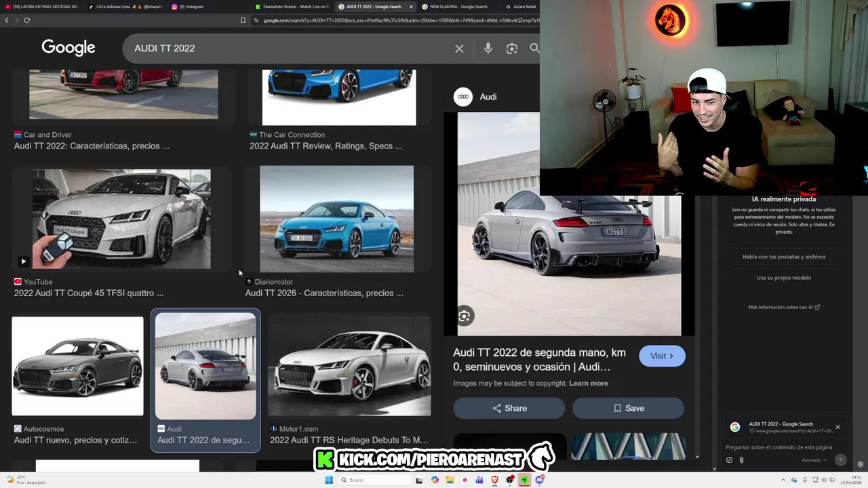Viewport: 868px width, 488px height.
Task: Start voice search with microphone icon
Action: point(488,48)
